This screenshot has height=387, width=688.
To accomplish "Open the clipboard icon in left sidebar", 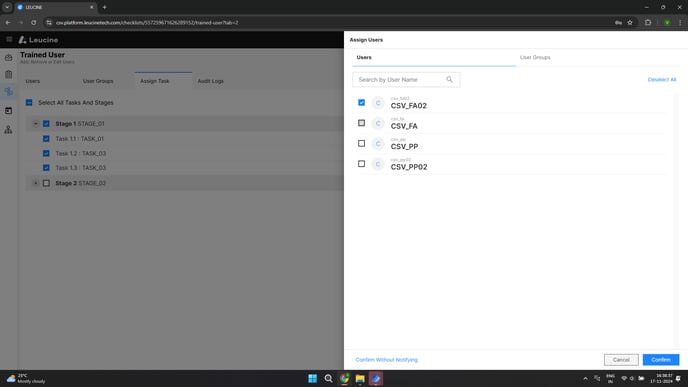I will (x=8, y=74).
